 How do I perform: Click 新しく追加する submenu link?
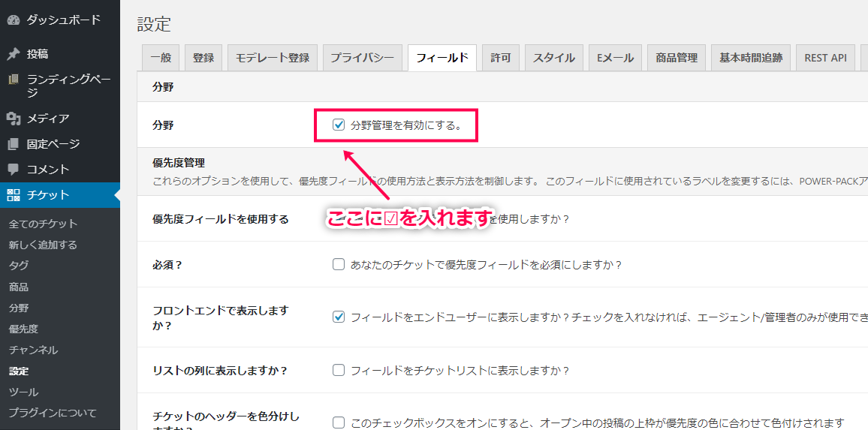[x=44, y=245]
